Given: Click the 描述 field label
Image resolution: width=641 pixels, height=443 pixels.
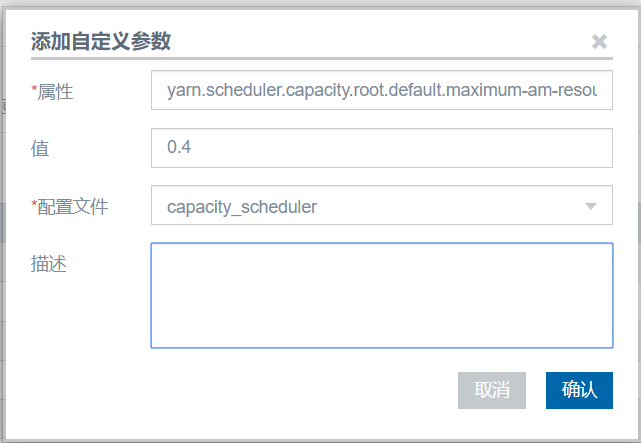Looking at the screenshot, I should (x=49, y=264).
